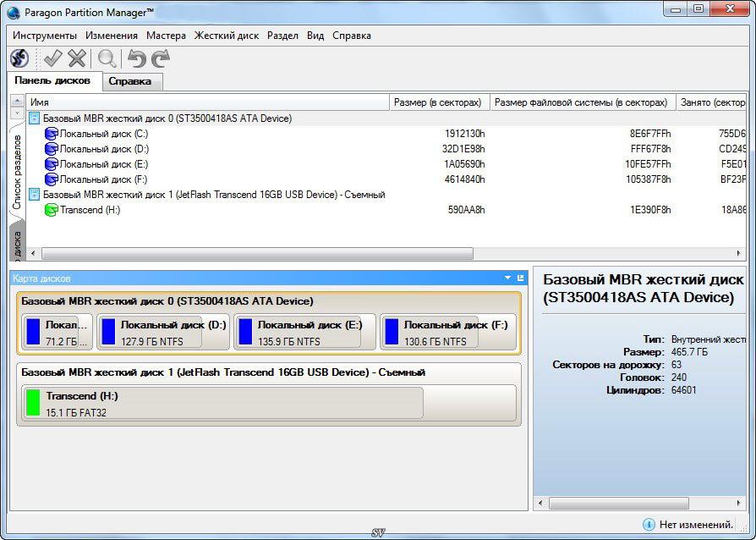Click the size value 4614840h
The width and height of the screenshot is (756, 540).
pyautogui.click(x=465, y=179)
